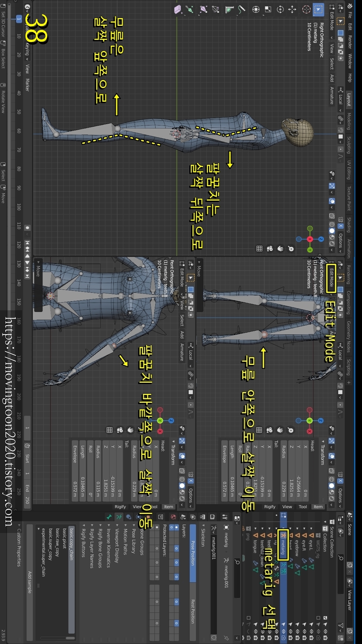The image size is (362, 644).
Task: Toggle viewport overlays in Right Orthographic viewport header
Action: pos(332,201)
